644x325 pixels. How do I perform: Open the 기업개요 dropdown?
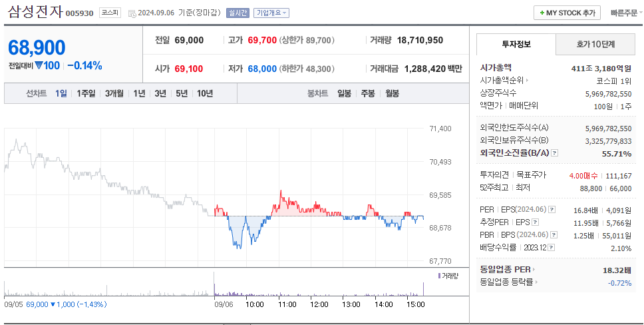click(271, 13)
